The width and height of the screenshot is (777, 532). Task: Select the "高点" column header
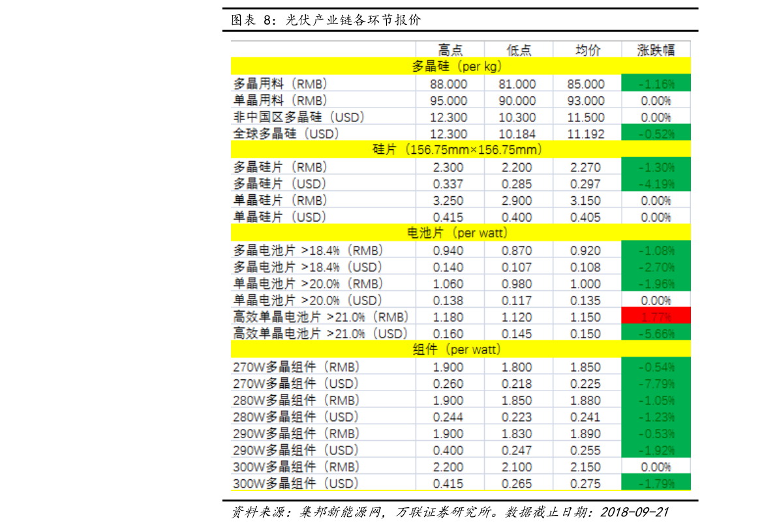[450, 50]
